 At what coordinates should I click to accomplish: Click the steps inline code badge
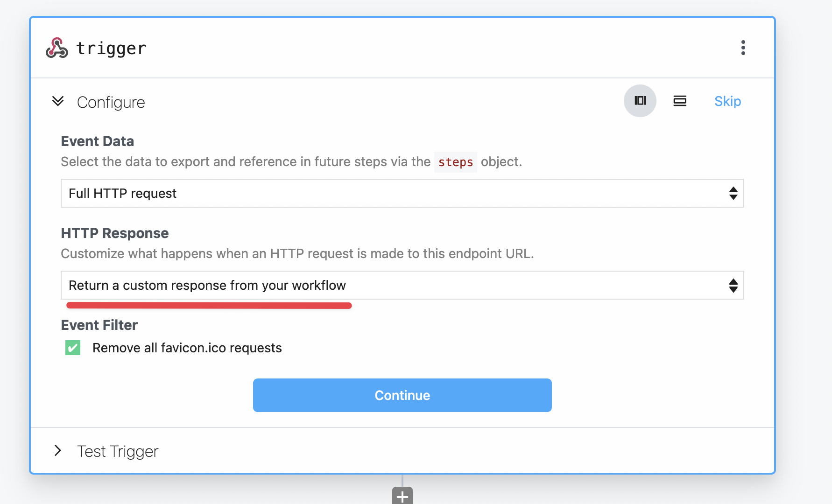455,162
